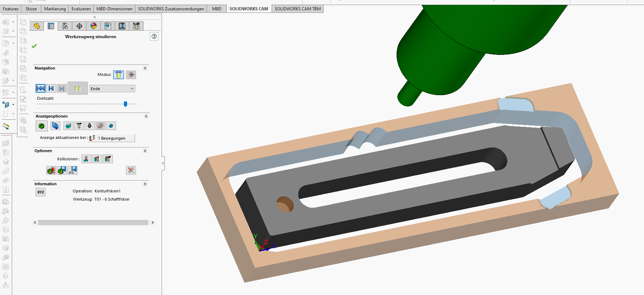Screen dimensions: 644x295
Task: Confirm with the green checkmark
Action: (x=34, y=46)
